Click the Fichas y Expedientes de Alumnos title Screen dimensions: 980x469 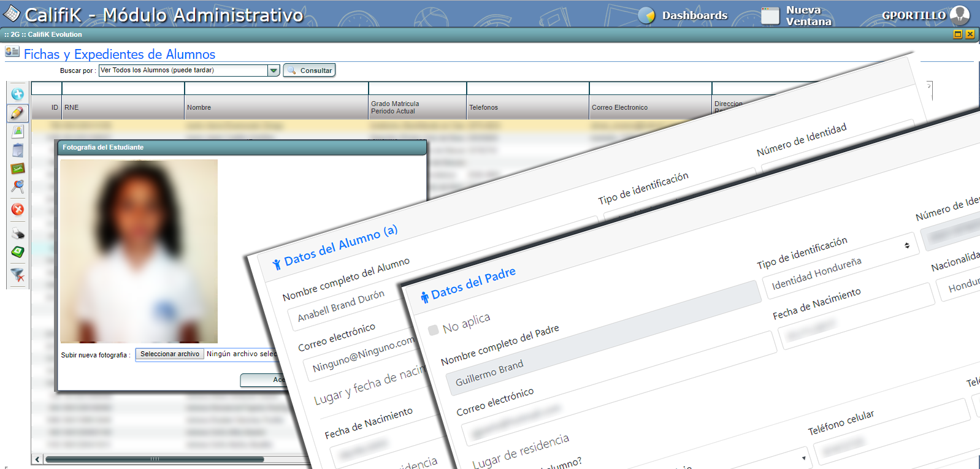tap(120, 54)
